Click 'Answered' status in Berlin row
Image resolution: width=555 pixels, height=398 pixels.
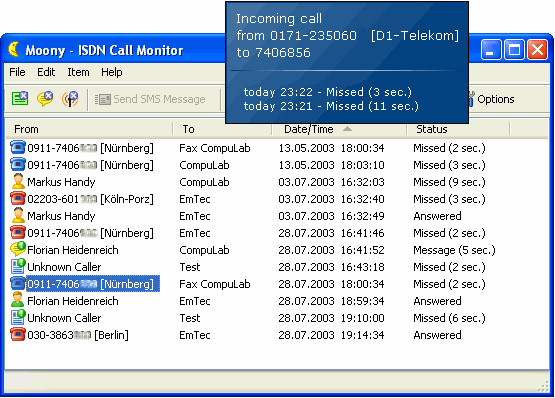437,335
